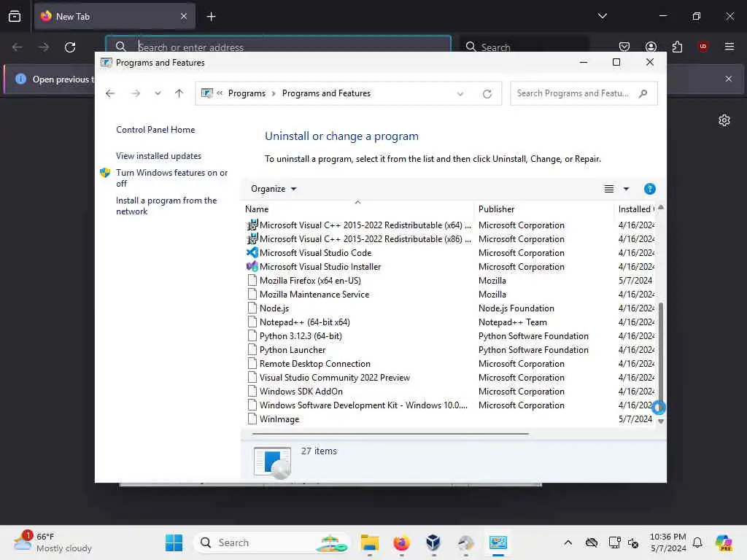Select the Microsoft Visual Studio Code icon
The image size is (747, 560).
(x=252, y=252)
